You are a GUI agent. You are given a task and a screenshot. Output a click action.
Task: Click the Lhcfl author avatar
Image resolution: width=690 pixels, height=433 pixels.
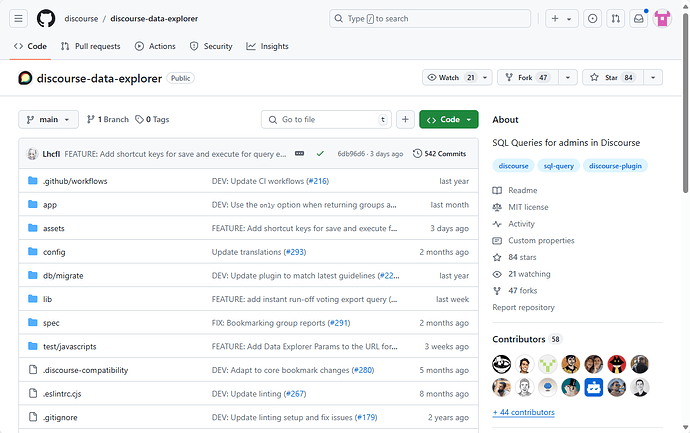(x=32, y=154)
